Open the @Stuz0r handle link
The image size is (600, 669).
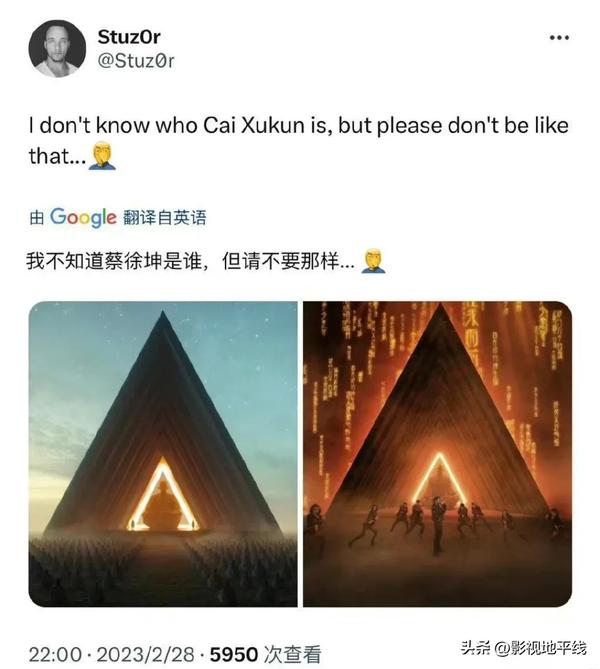click(136, 61)
